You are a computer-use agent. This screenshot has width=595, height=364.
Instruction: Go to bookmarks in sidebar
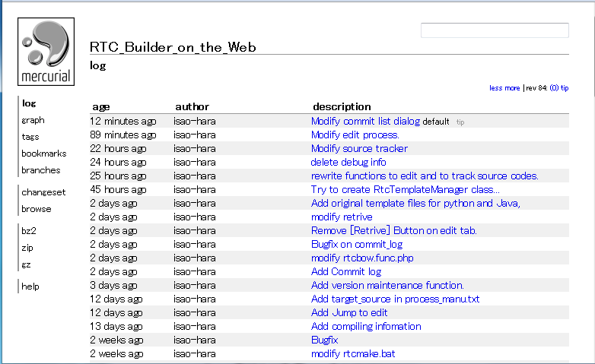[x=44, y=154]
